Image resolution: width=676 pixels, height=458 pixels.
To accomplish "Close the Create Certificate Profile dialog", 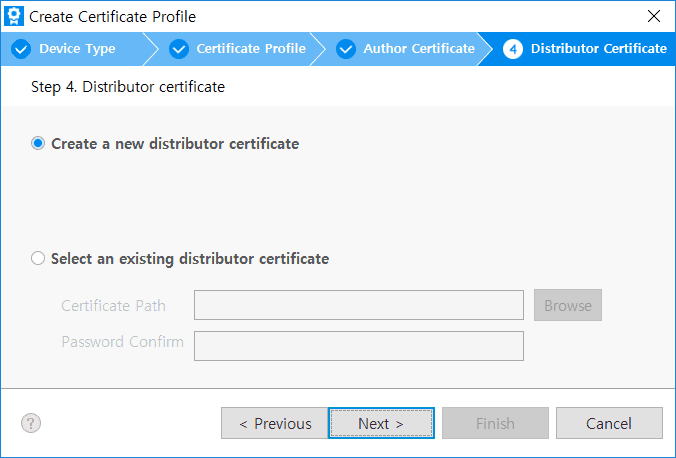I will click(x=654, y=16).
